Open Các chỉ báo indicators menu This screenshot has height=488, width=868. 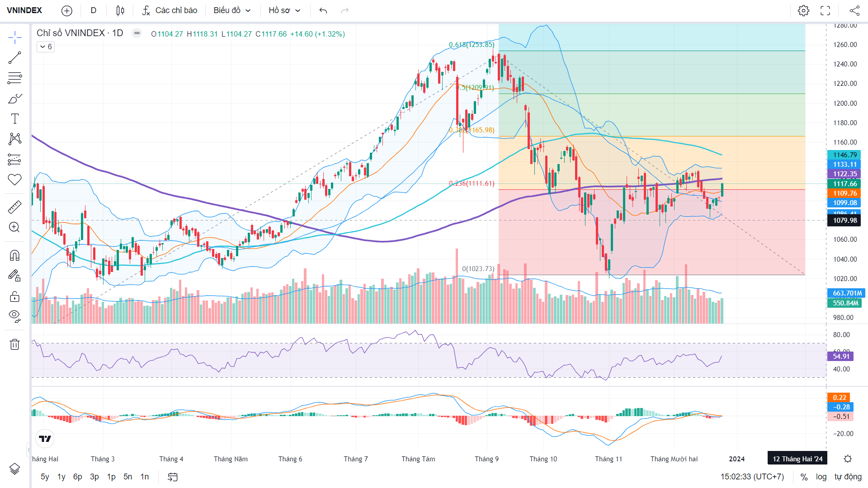click(x=170, y=10)
